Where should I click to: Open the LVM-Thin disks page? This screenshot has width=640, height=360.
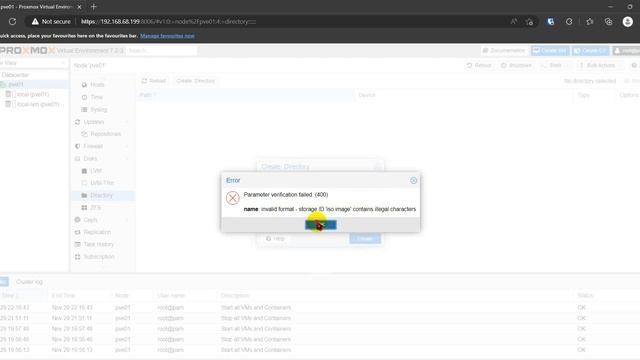coord(102,183)
